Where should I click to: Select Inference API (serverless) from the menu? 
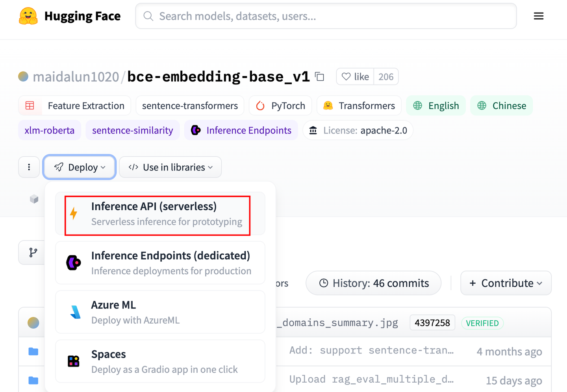click(x=157, y=214)
